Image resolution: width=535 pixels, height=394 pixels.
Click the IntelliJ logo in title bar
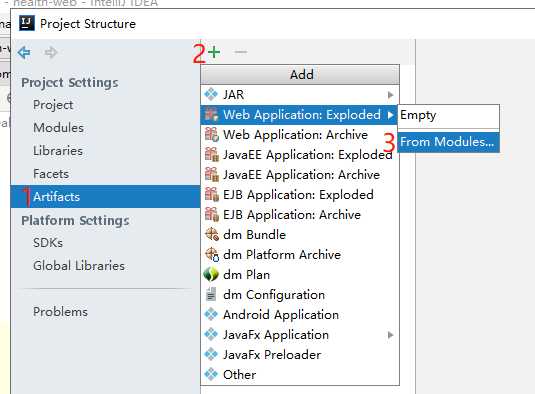[27, 24]
